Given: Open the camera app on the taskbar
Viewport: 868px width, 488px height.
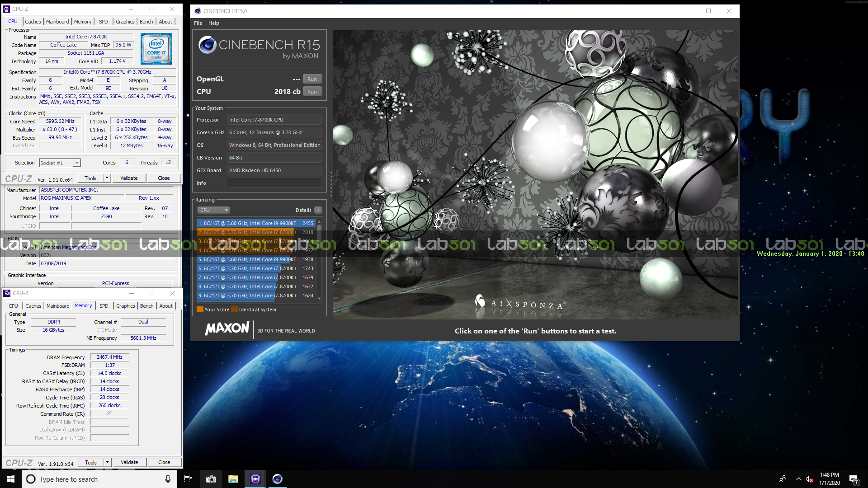Looking at the screenshot, I should click(x=211, y=479).
